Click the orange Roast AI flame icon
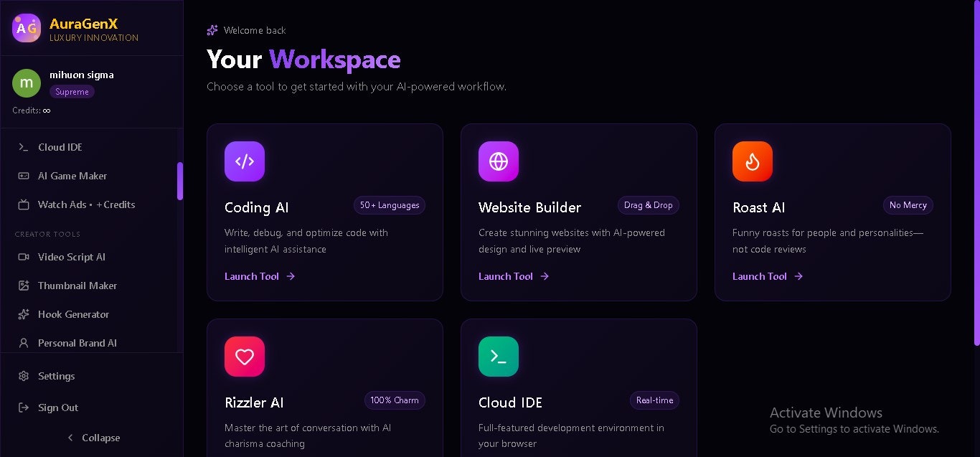This screenshot has width=980, height=457. (x=753, y=161)
